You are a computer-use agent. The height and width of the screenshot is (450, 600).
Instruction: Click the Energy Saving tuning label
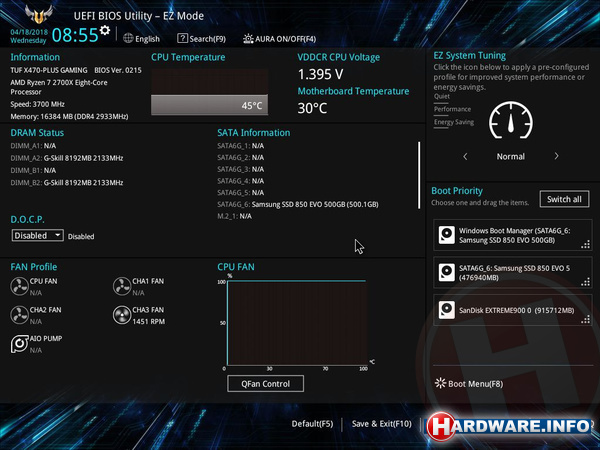pos(454,122)
